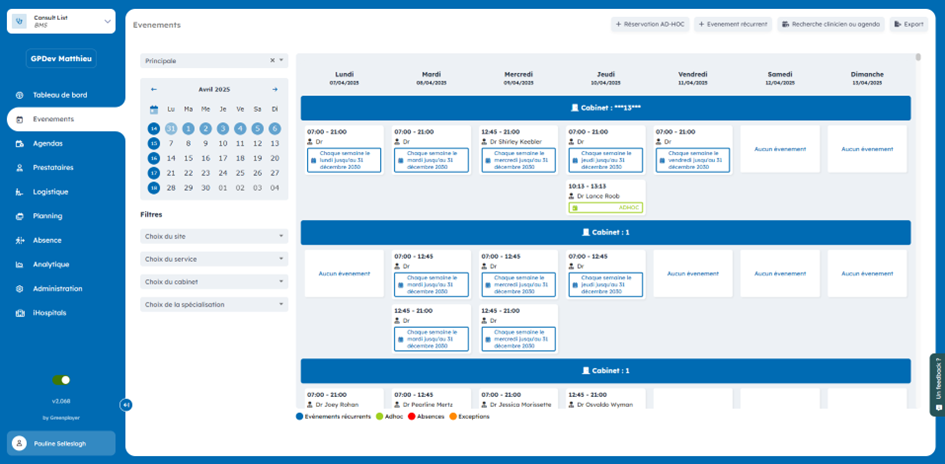
Task: Click the Prestataires person icon
Action: pos(19,168)
